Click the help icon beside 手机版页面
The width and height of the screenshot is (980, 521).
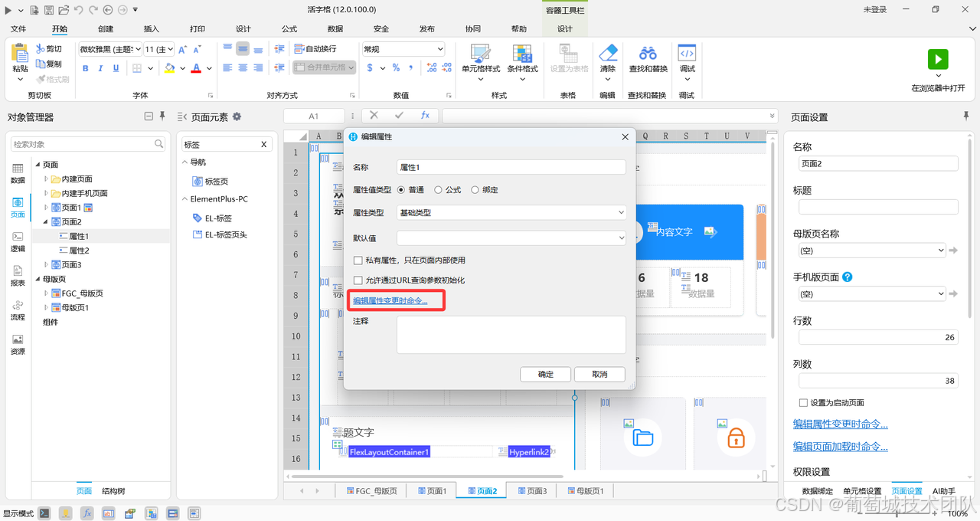coord(847,277)
